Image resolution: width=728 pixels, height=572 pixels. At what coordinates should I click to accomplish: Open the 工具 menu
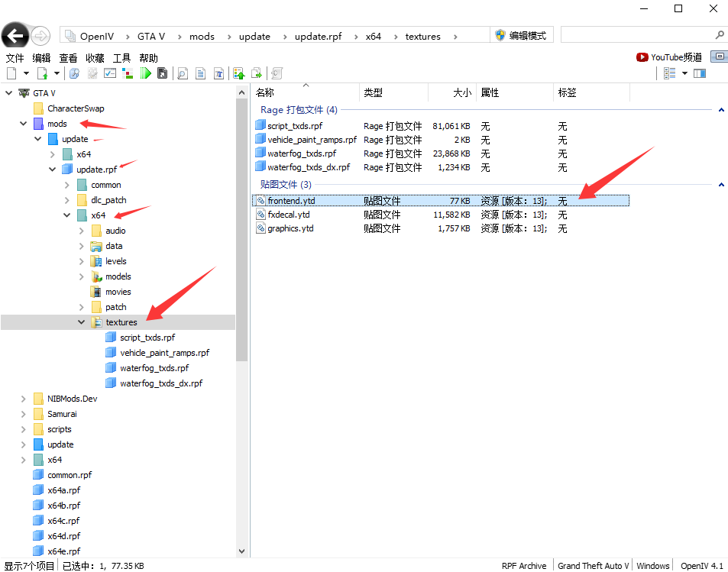point(121,58)
